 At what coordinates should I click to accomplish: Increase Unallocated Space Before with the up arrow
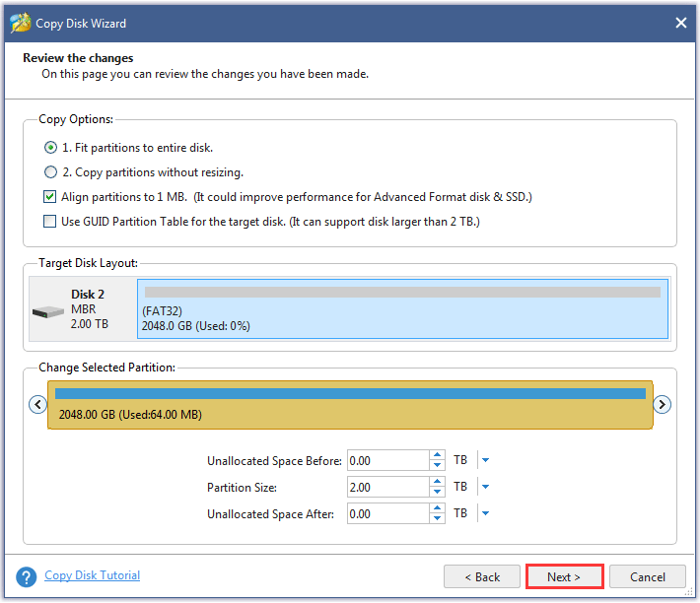[x=438, y=455]
